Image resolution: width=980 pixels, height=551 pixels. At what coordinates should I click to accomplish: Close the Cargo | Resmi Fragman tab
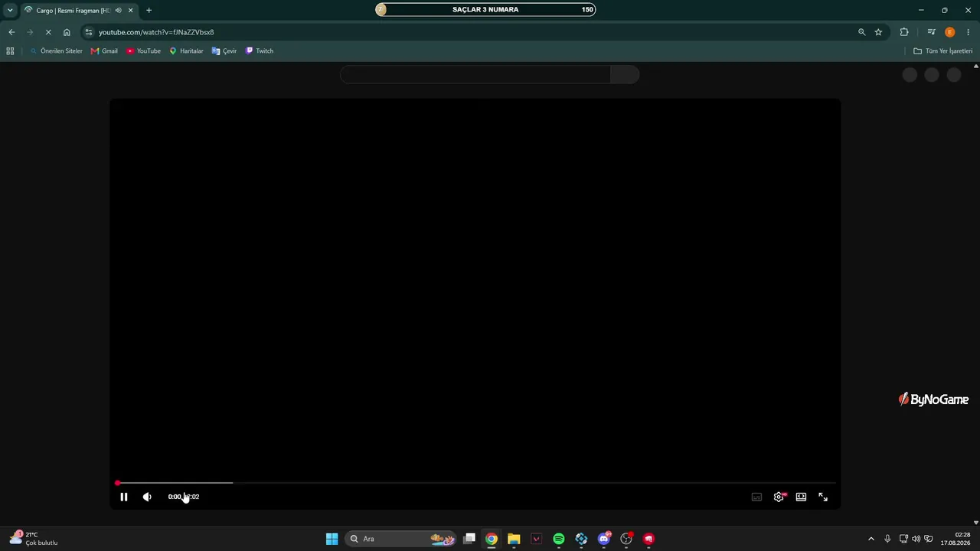tap(130, 10)
